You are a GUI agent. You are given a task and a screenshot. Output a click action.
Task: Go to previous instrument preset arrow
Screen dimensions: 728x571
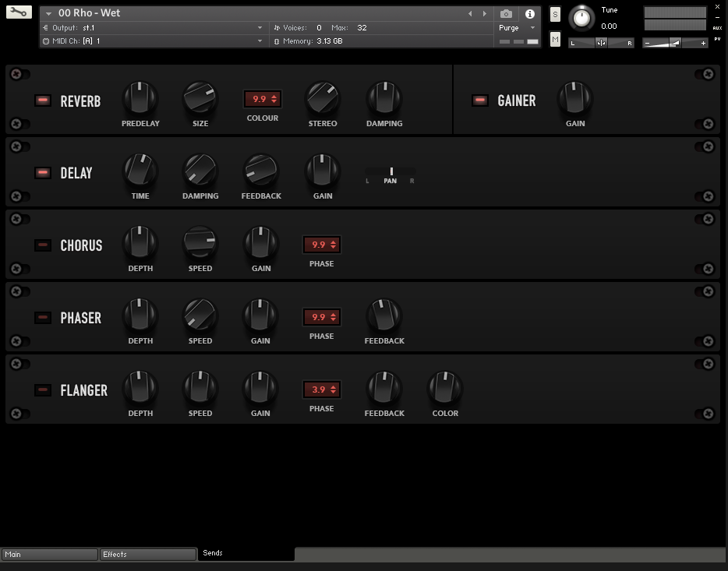470,14
